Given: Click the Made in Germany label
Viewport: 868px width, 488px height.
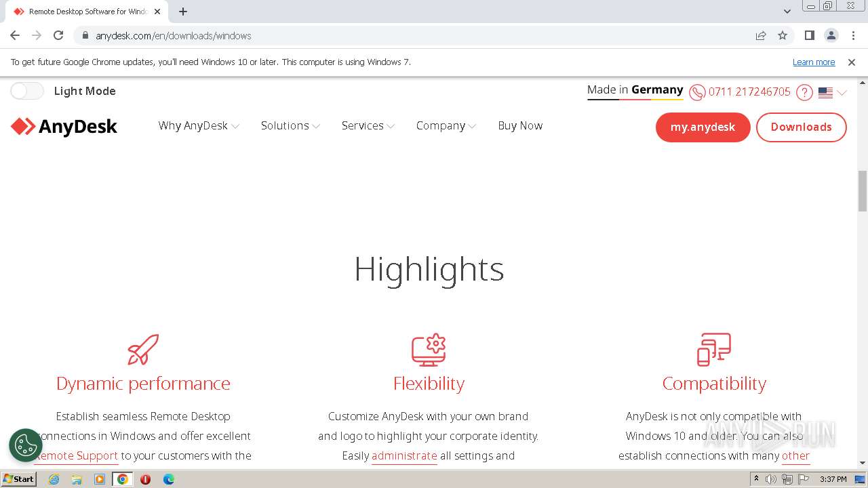Looking at the screenshot, I should (635, 90).
